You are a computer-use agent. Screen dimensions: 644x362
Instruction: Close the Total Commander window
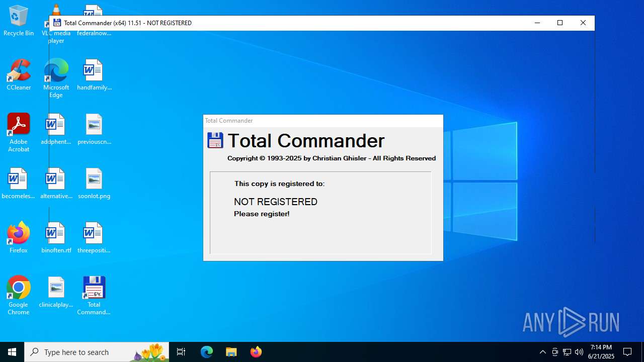[x=583, y=23]
